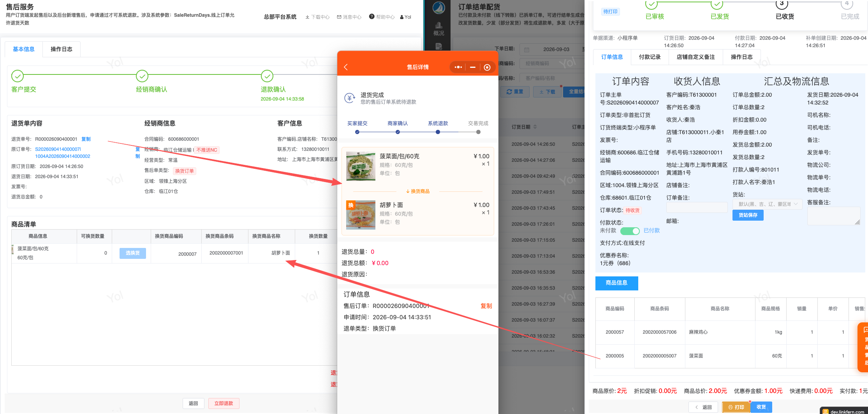
Task: Open 帮助中心 help icon
Action: (372, 16)
